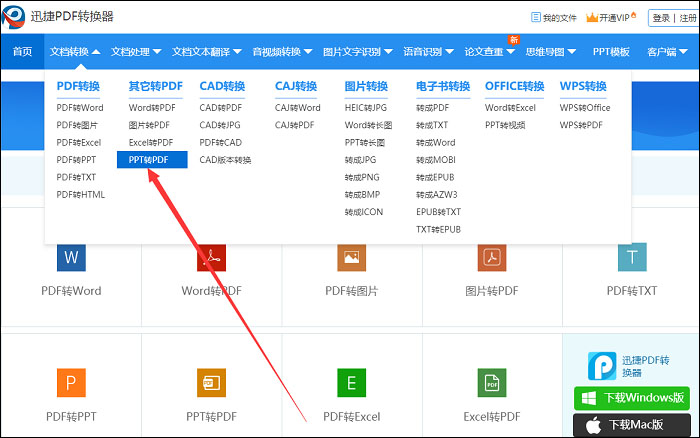Click the PPT转PDF tile icon in grid
The width and height of the screenshot is (700, 438).
(x=212, y=383)
